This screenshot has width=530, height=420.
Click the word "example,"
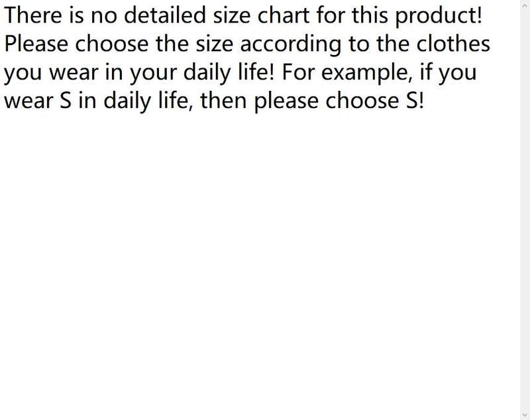367,73
